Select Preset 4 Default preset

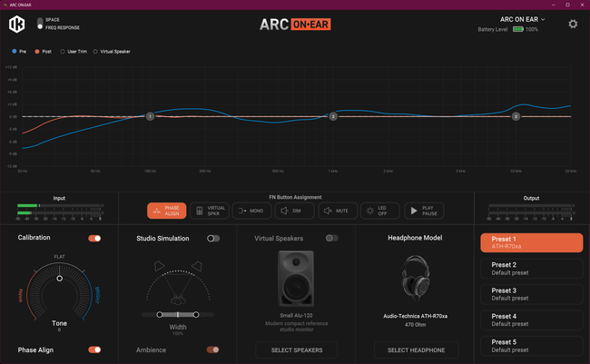(x=532, y=320)
